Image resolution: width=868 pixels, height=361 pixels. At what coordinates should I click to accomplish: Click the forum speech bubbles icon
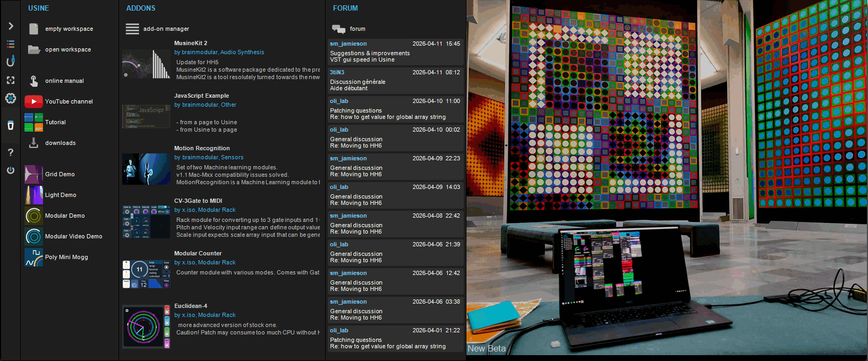[x=338, y=29]
